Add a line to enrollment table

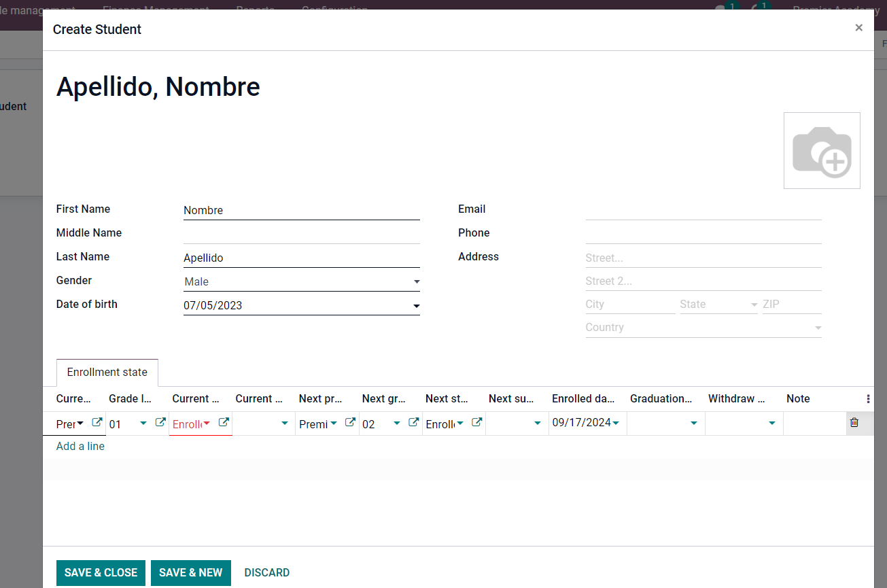pos(80,447)
